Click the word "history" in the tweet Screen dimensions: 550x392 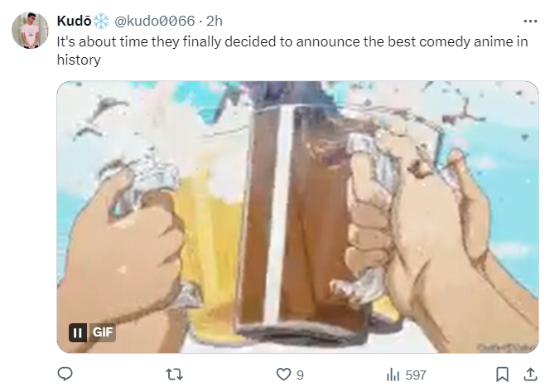[79, 60]
